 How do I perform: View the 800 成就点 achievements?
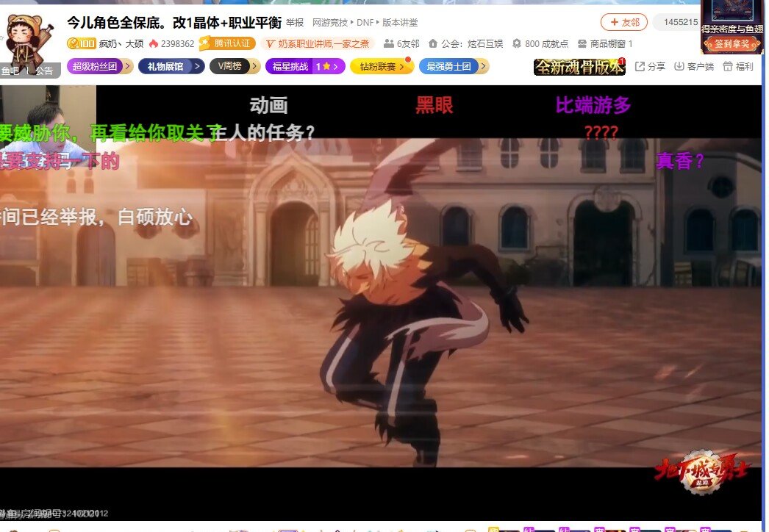pos(540,43)
